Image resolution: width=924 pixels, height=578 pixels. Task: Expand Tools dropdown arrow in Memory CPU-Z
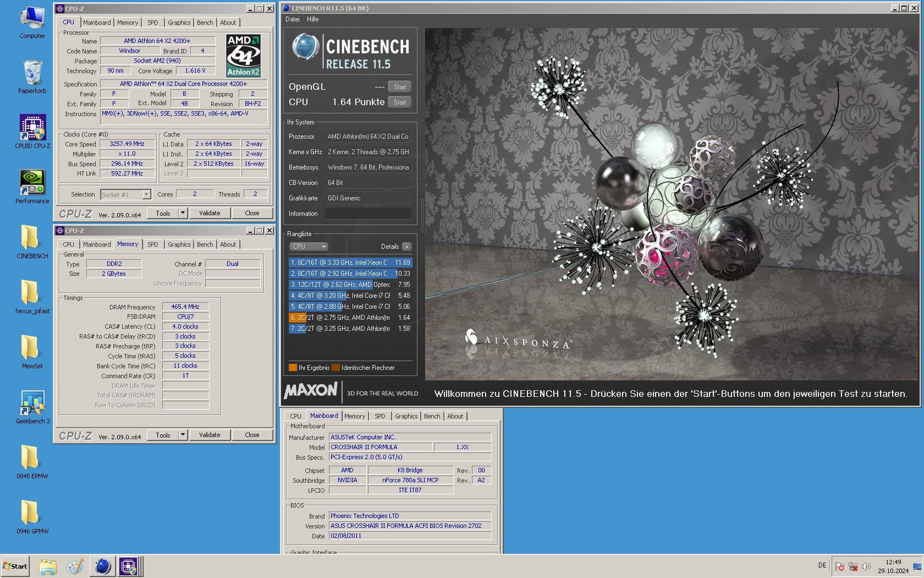(183, 435)
